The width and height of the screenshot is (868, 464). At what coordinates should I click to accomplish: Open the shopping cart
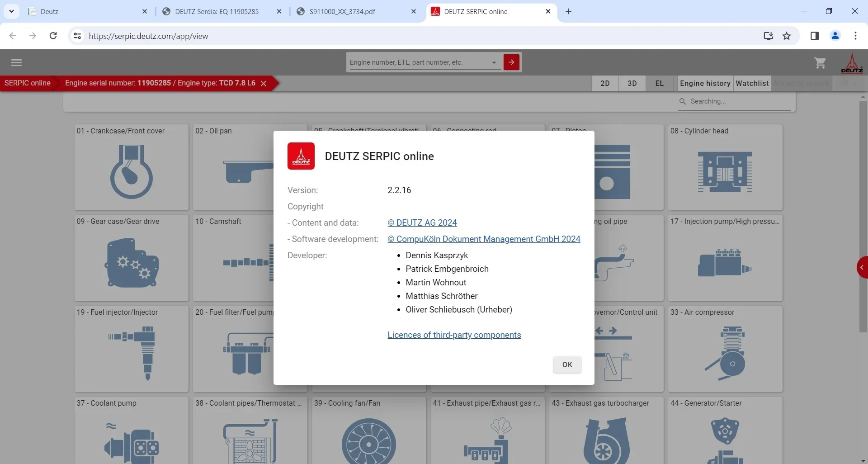820,63
